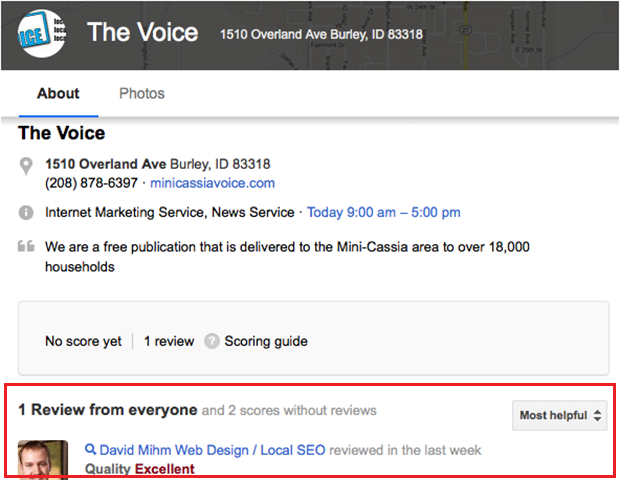Viewport: 620px width, 480px height.
Task: Open David Mihm Web Design reviewer profile
Action: 212,450
